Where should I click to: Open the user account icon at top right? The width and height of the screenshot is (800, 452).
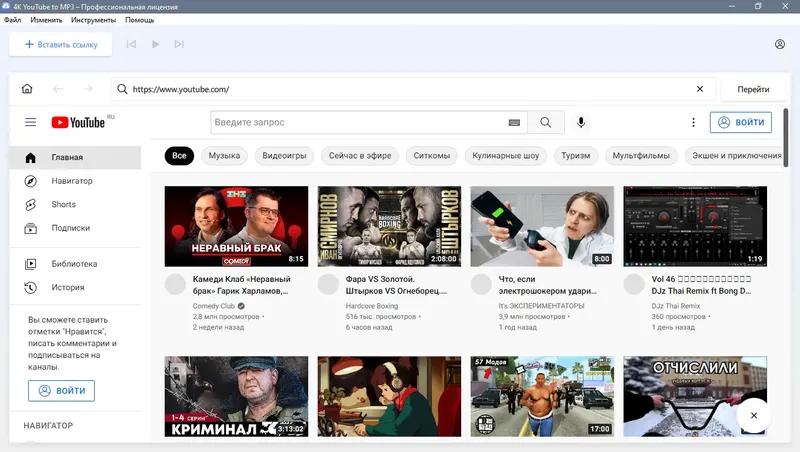pyautogui.click(x=780, y=44)
